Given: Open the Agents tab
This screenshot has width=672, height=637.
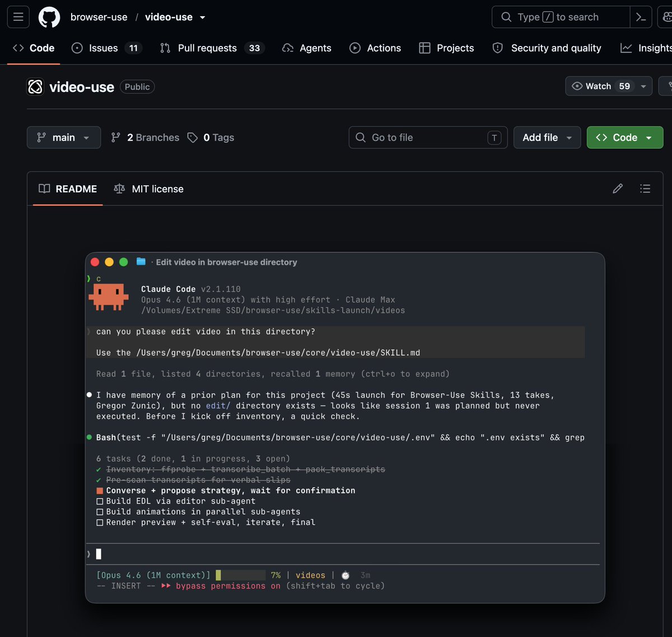Looking at the screenshot, I should 307,48.
